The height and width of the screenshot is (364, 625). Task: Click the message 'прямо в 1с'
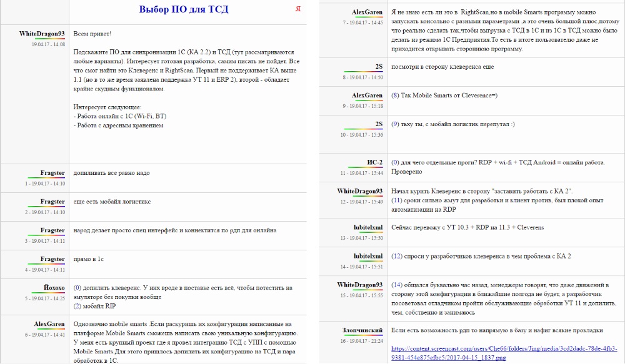point(89,259)
